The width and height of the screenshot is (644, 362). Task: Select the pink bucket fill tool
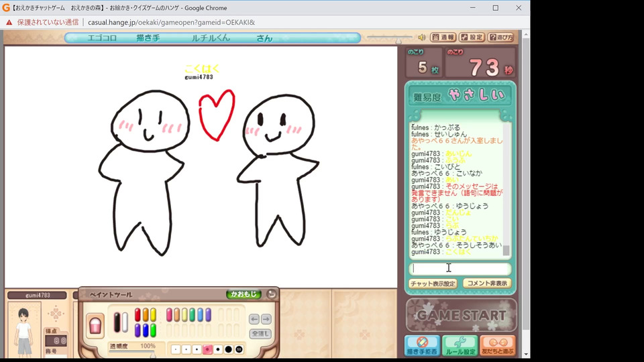(96, 324)
